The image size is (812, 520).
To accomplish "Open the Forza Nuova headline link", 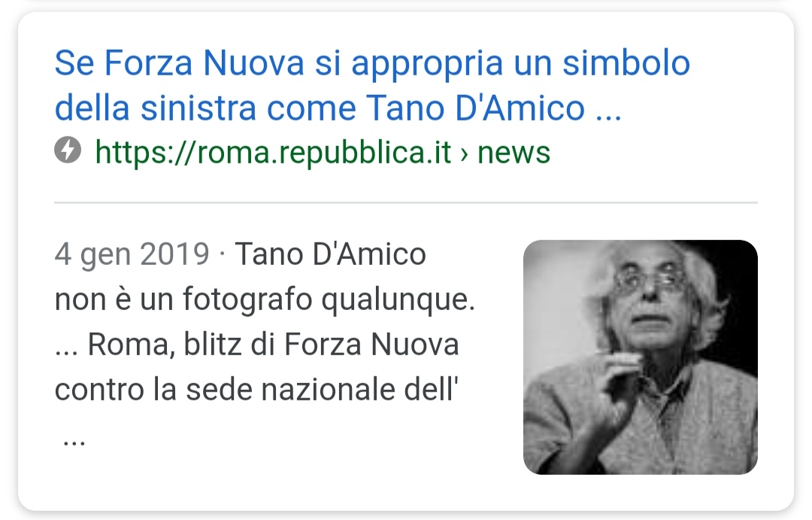I will coord(372,86).
